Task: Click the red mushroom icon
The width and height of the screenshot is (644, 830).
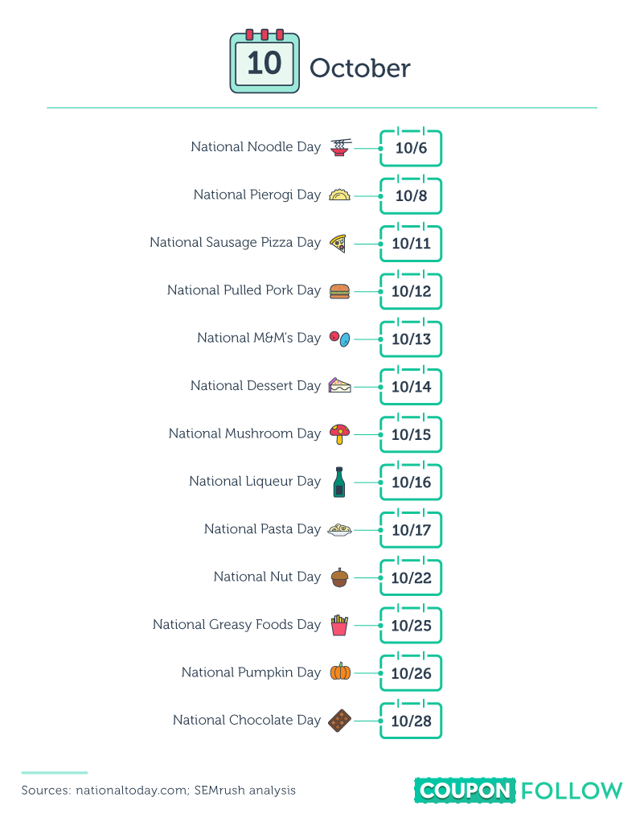Action: [x=340, y=434]
